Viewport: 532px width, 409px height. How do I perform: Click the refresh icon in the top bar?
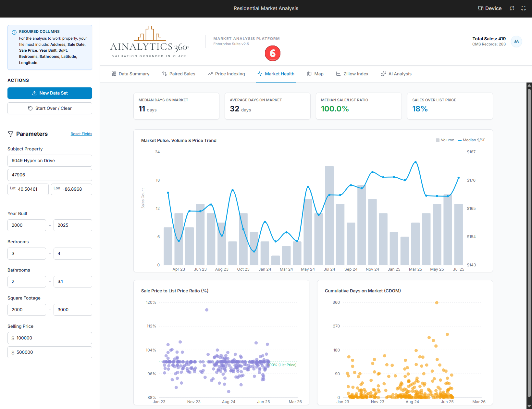512,8
